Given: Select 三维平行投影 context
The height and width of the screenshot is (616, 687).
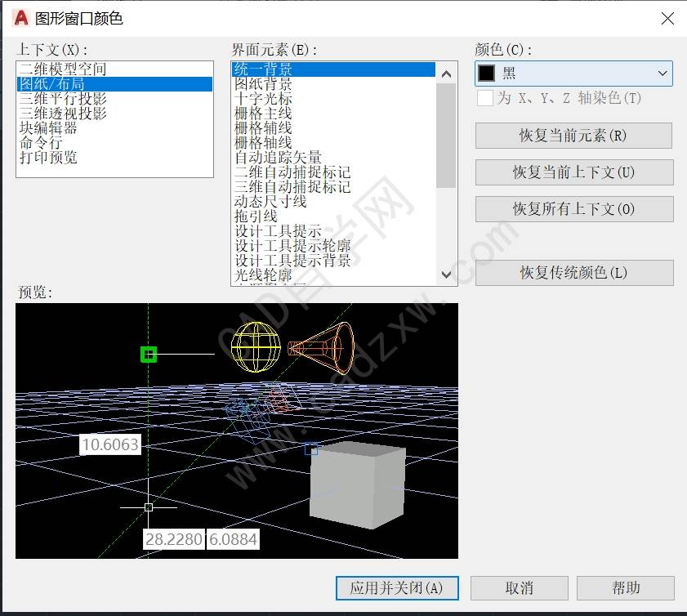Looking at the screenshot, I should point(63,99).
